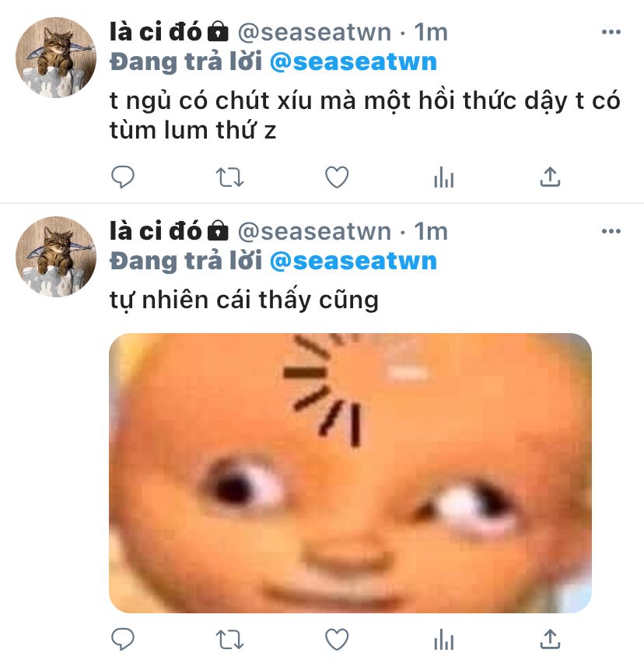
Task: View analytics of the first tweet
Action: coord(444,177)
